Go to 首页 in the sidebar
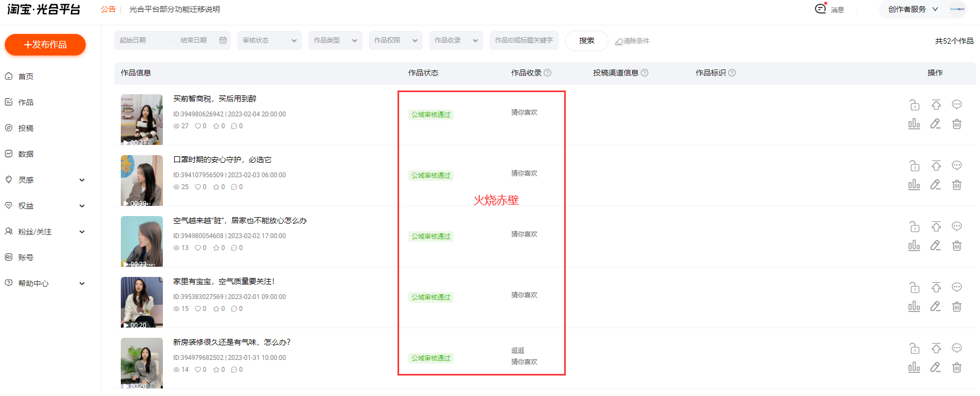Image resolution: width=980 pixels, height=396 pixels. point(25,77)
